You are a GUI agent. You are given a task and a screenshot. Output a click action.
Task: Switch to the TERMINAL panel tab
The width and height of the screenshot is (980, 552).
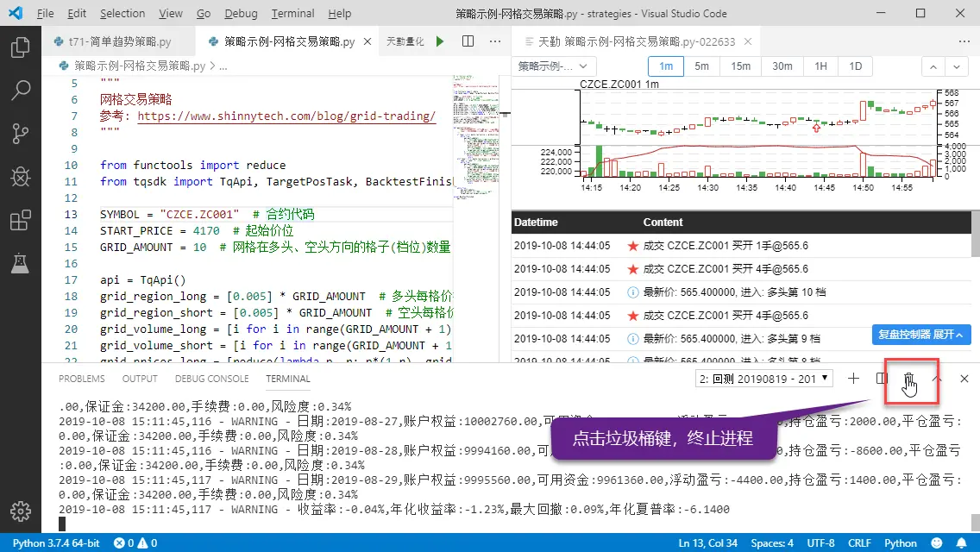(287, 379)
